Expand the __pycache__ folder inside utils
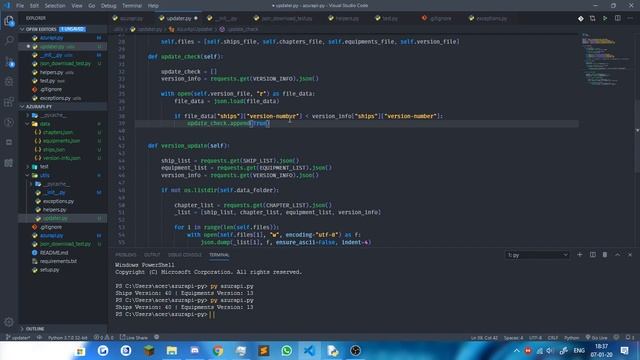The height and width of the screenshot is (360, 640). 63,184
